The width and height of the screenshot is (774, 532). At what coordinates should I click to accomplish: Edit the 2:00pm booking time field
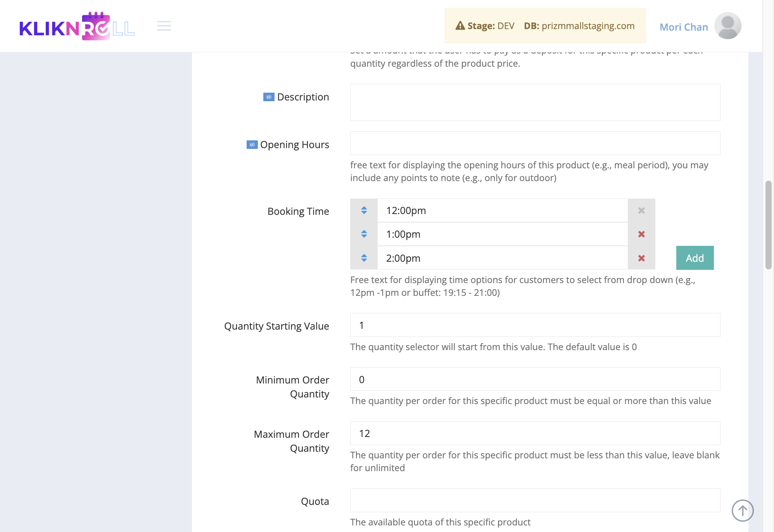pyautogui.click(x=503, y=258)
